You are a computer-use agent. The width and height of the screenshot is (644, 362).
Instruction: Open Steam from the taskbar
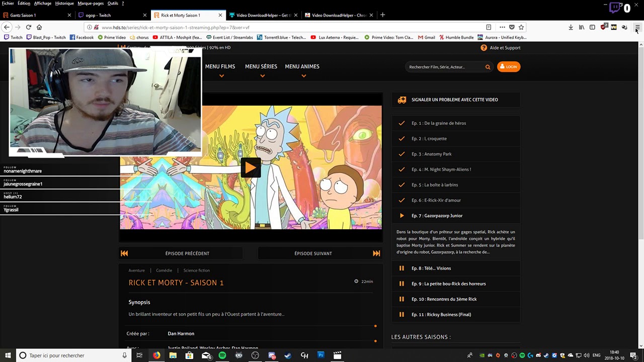point(288,355)
